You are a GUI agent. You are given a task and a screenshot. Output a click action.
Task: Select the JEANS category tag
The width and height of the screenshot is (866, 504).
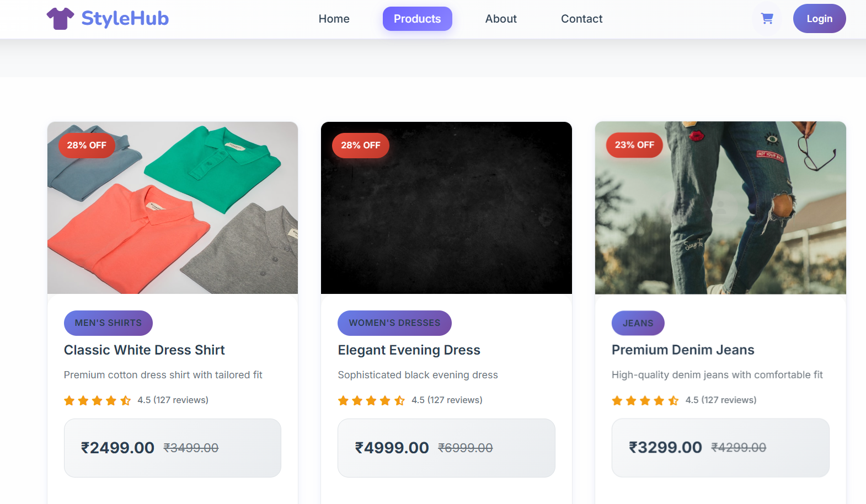638,323
